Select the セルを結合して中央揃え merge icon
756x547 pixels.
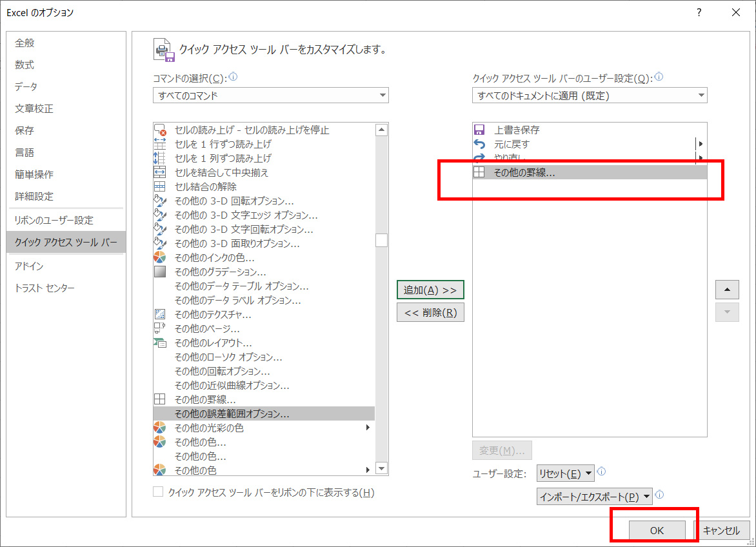pyautogui.click(x=159, y=172)
